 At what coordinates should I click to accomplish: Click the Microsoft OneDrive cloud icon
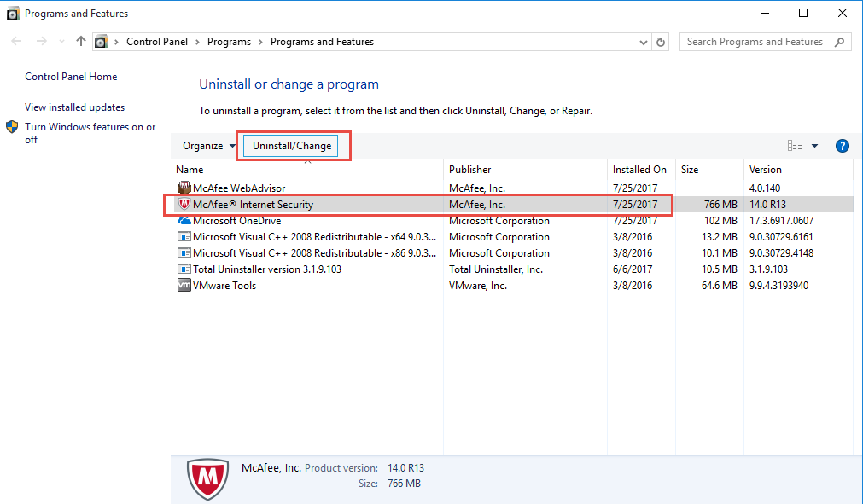(x=184, y=220)
